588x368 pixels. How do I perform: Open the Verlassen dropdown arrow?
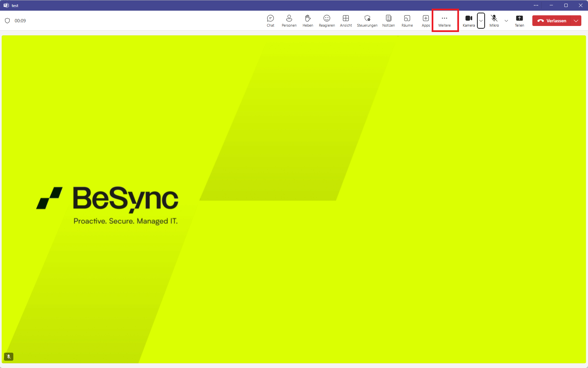click(x=576, y=20)
